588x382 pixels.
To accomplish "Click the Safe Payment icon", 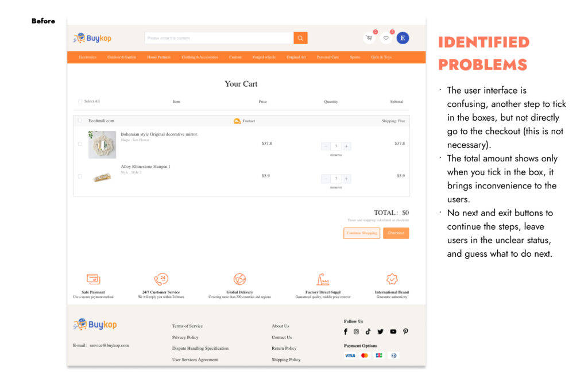I will tap(94, 279).
